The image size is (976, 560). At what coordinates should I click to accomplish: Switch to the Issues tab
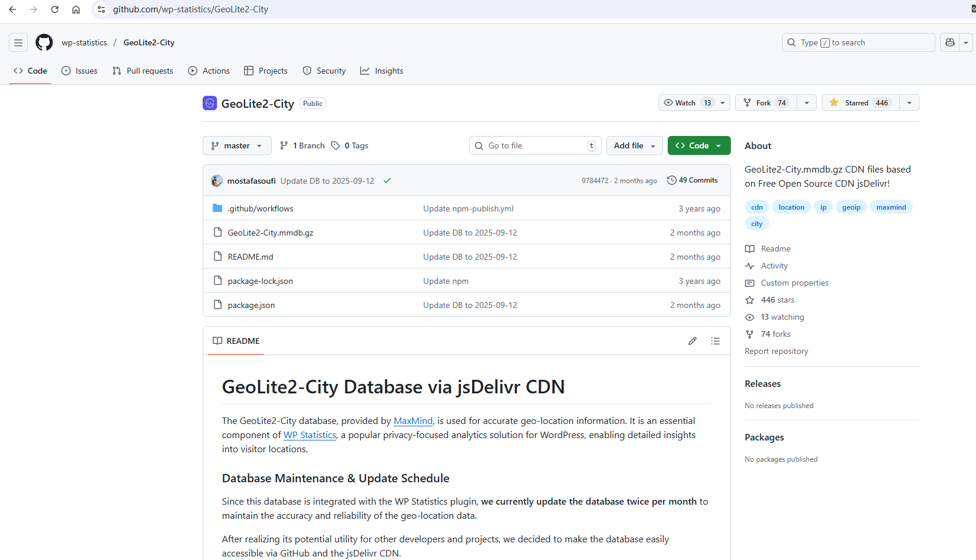(80, 71)
